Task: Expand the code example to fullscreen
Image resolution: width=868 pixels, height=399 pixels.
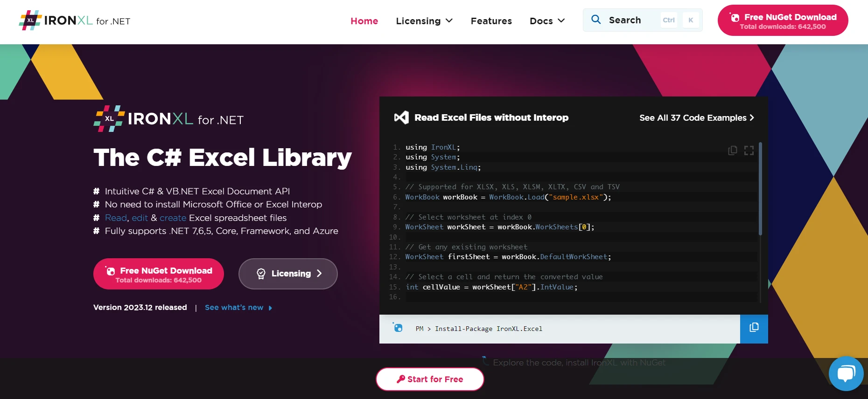Action: (x=749, y=150)
